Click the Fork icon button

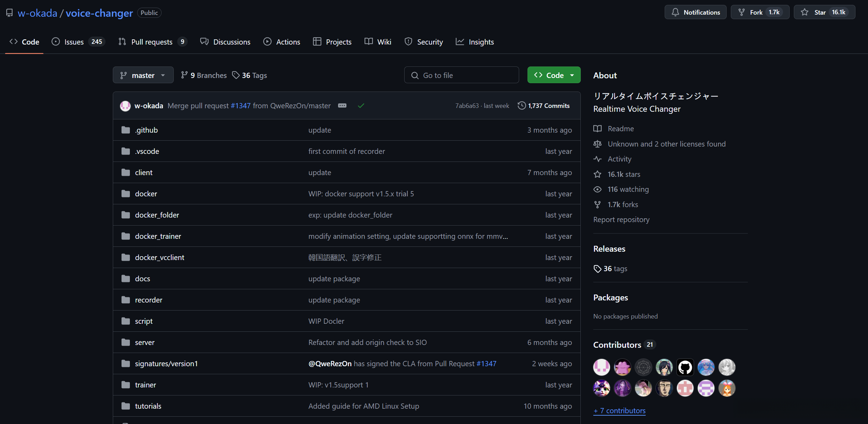(742, 12)
